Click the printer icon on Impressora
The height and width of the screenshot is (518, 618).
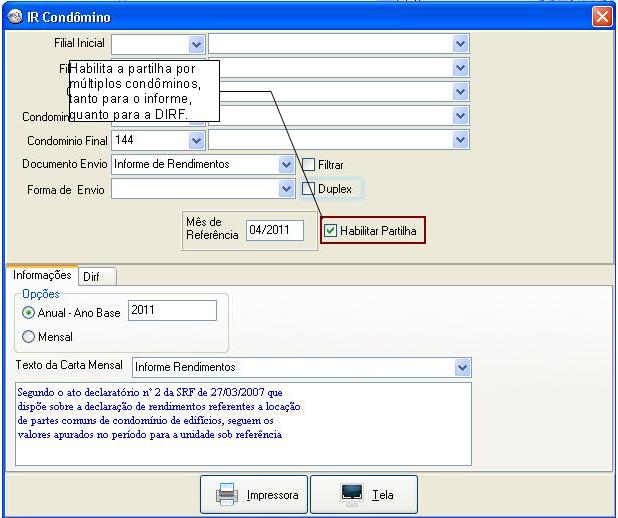click(226, 494)
